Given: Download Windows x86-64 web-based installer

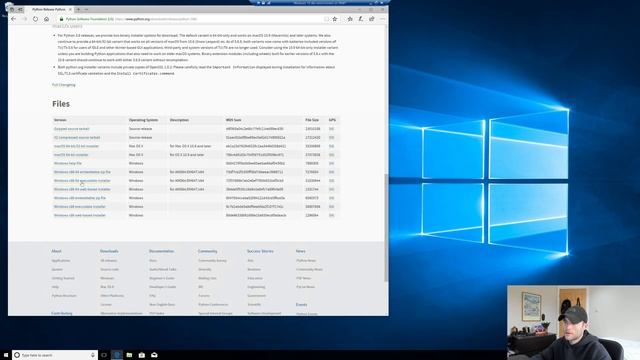Looking at the screenshot, I should coord(82,189).
